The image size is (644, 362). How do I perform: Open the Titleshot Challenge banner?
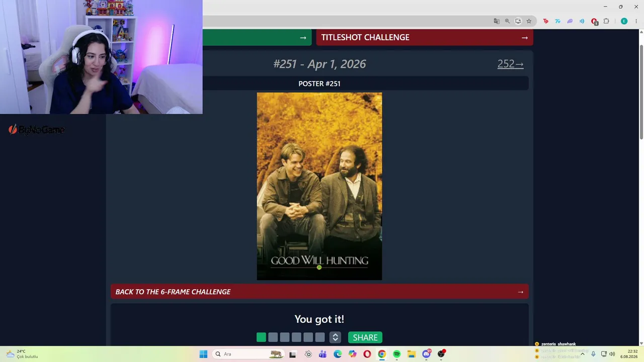425,37
